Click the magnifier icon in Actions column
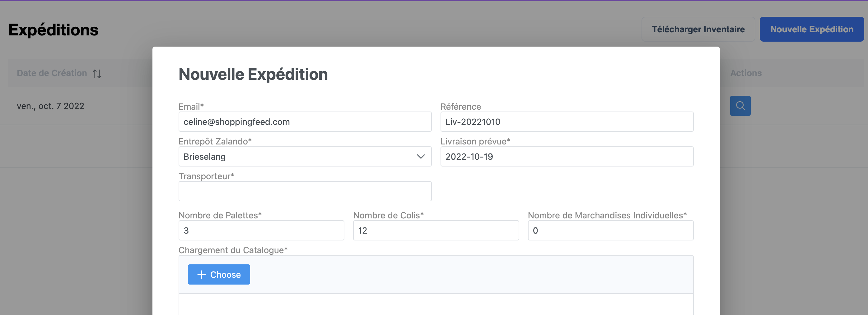 740,106
